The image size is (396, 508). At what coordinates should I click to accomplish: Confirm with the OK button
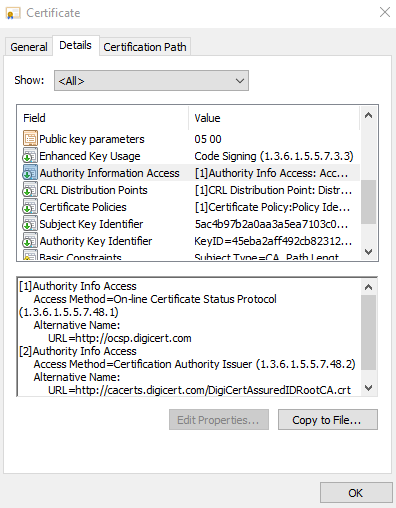356,493
